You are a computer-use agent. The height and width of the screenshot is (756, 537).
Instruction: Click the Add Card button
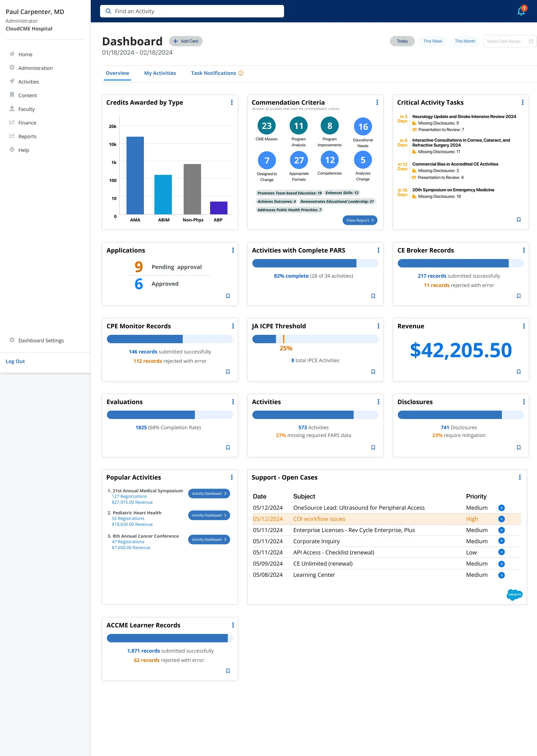point(186,41)
